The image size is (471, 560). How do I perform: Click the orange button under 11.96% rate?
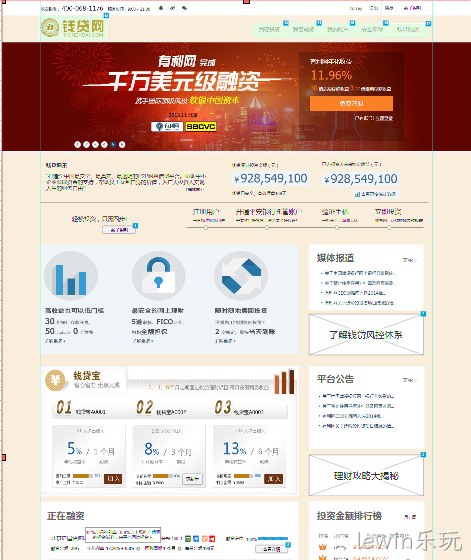click(x=351, y=103)
